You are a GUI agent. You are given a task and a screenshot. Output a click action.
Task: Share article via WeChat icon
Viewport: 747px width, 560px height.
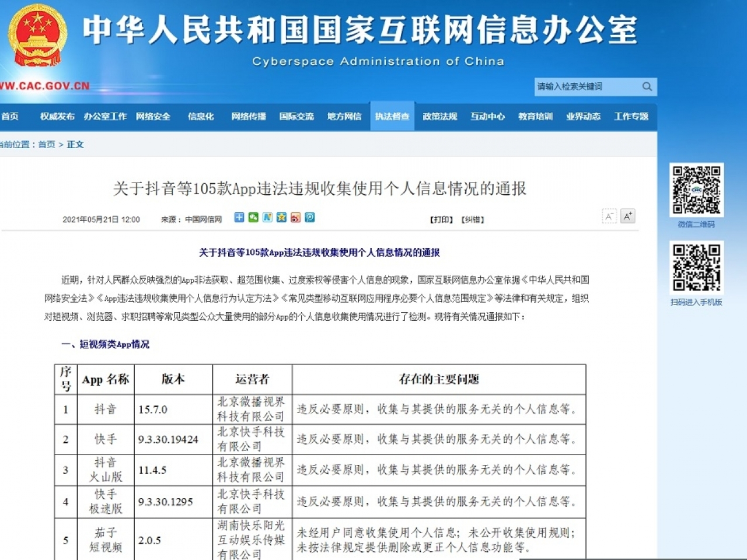pos(253,218)
